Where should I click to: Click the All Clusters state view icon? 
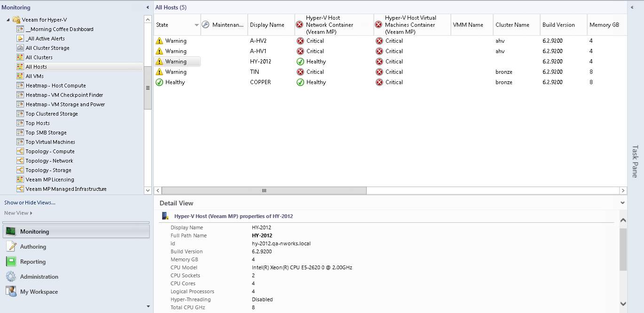coord(20,57)
